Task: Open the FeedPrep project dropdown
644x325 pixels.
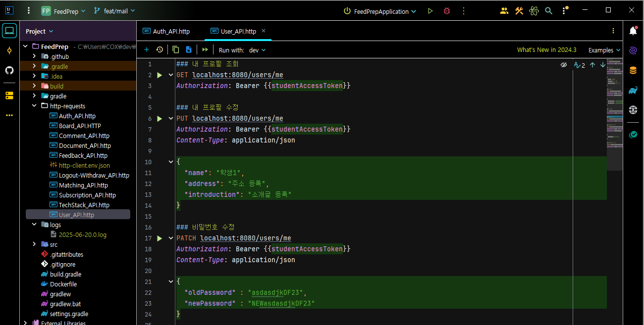Action: [63, 11]
